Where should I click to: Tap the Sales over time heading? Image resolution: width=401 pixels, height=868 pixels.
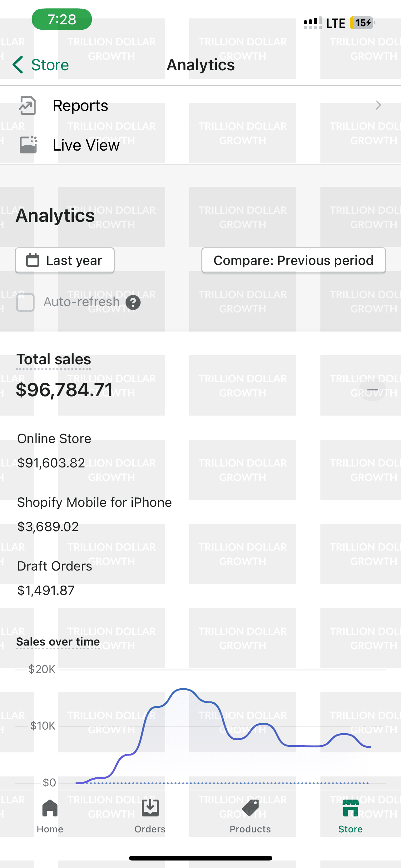pos(58,641)
